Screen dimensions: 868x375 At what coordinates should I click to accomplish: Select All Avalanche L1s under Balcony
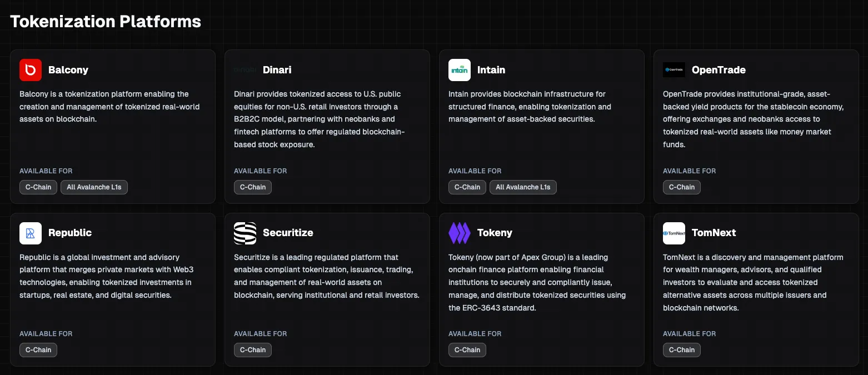click(x=94, y=187)
